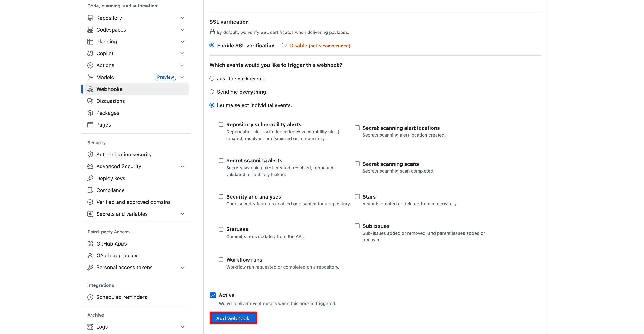Select the Scheduled reminders clock icon
644x334 pixels.
[x=90, y=297]
